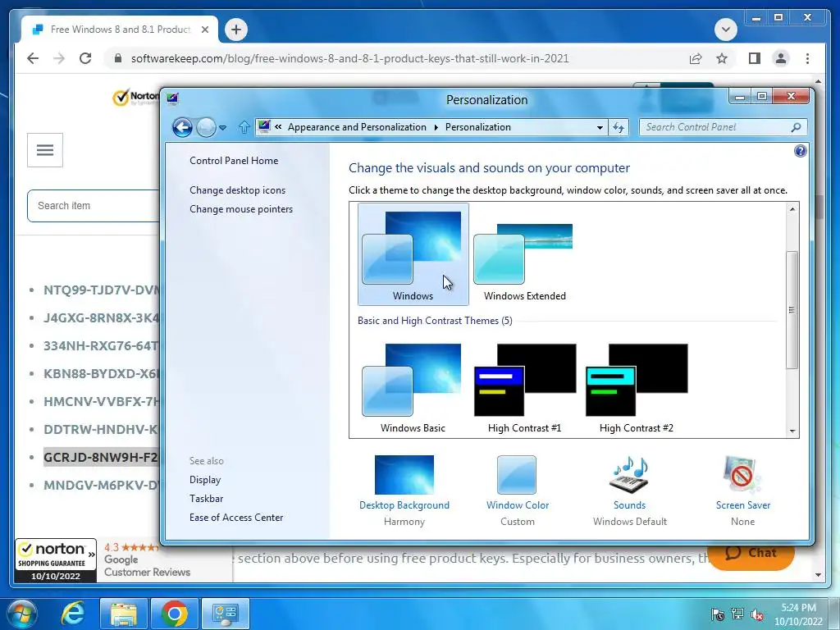Viewport: 840px width, 630px height.
Task: Open Ease of Access Center link
Action: 236,518
